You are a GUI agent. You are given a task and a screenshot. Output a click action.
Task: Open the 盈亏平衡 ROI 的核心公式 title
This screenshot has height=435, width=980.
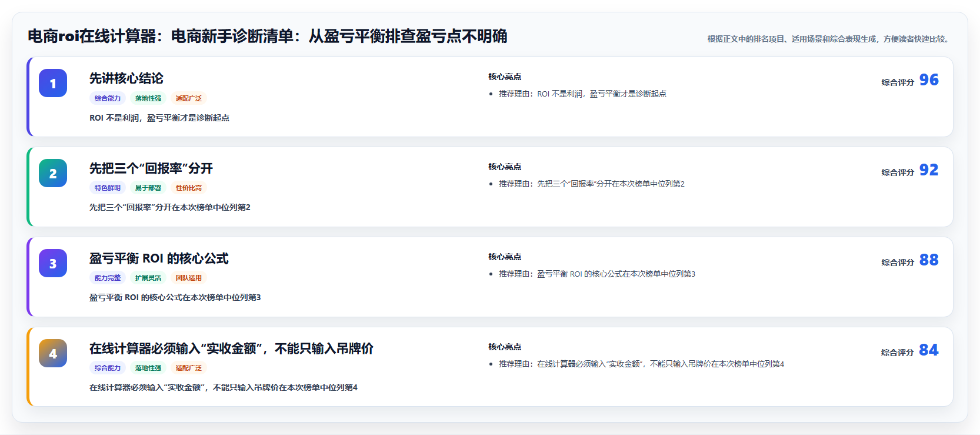coord(159,258)
